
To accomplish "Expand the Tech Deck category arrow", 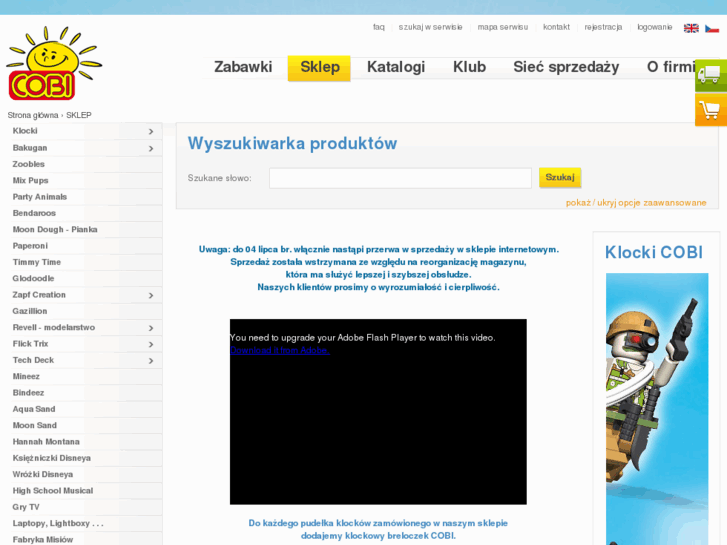I will tap(151, 360).
